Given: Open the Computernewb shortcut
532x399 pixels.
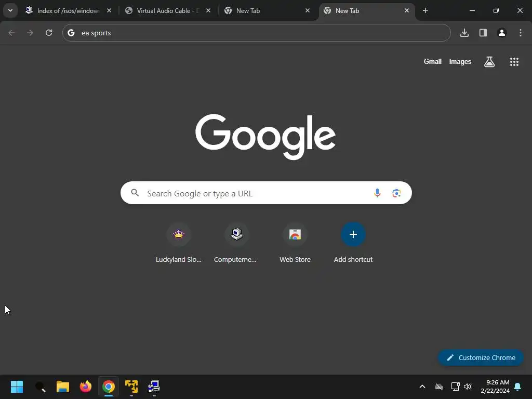Looking at the screenshot, I should click(236, 243).
